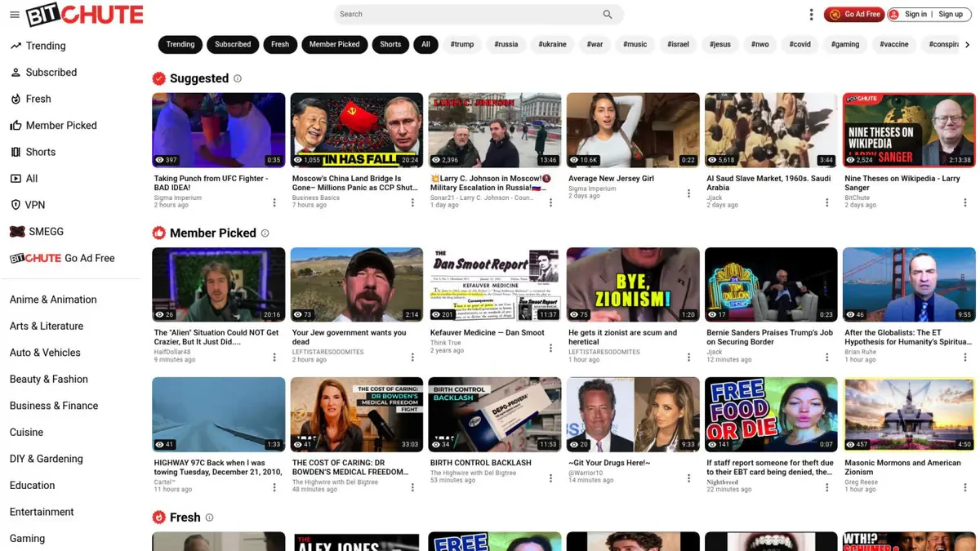980x551 pixels.
Task: Click the #vaccine tag chip
Action: pos(894,44)
